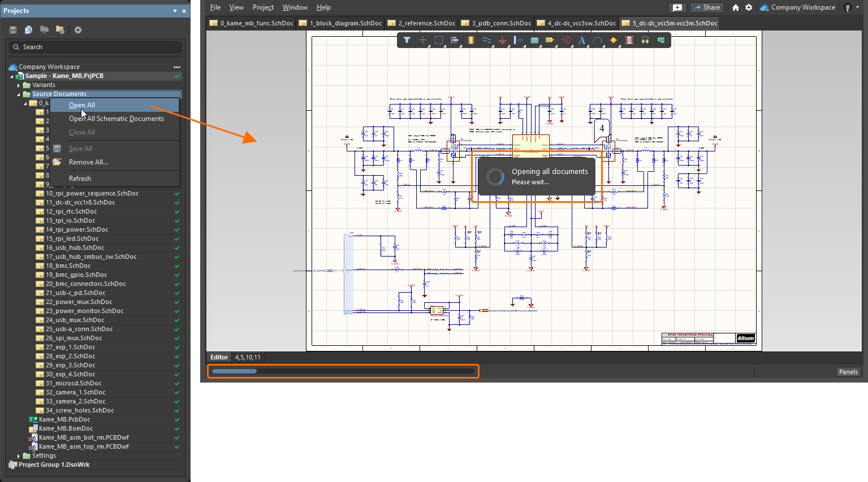Image resolution: width=868 pixels, height=482 pixels.
Task: Click the Align Objects tool icon
Action: [454, 40]
